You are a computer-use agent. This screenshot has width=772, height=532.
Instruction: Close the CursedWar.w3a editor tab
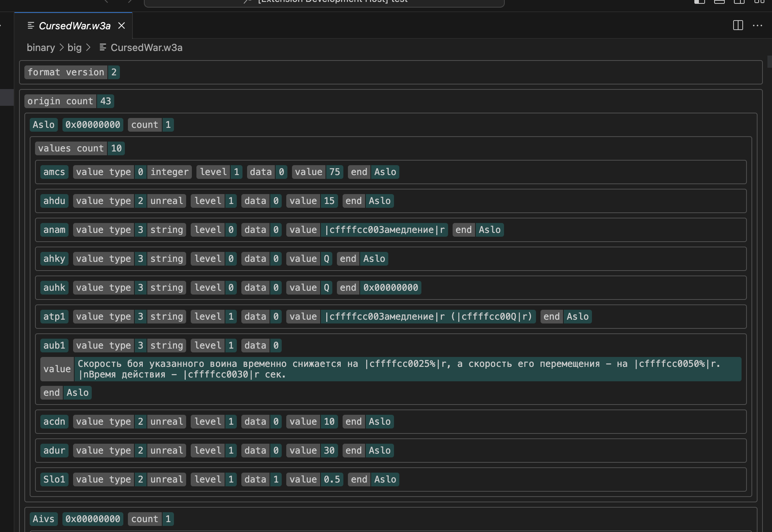point(121,25)
